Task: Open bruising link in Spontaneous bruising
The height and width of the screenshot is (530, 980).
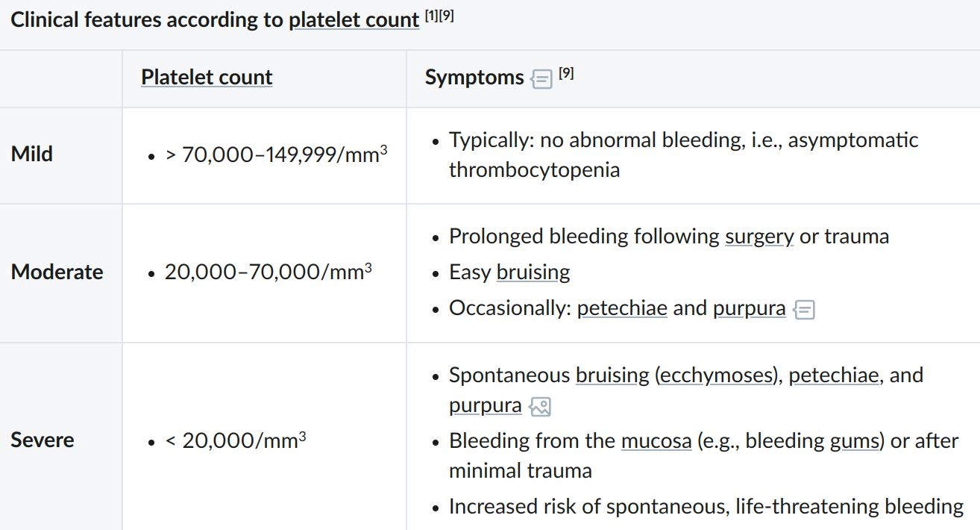Action: point(612,375)
